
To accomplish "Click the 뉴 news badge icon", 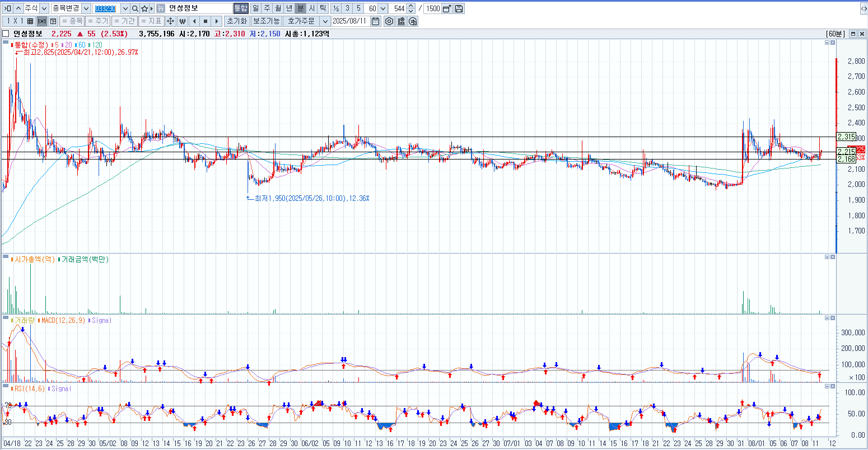I will coord(160,8).
